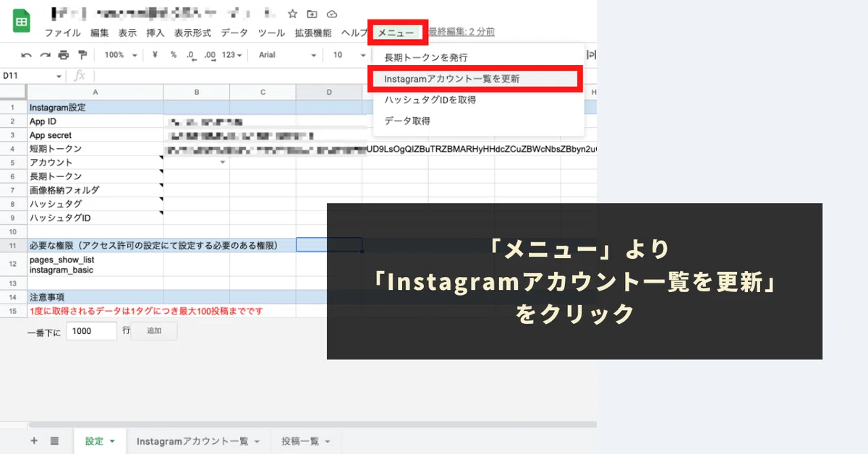This screenshot has width=868, height=454.
Task: Click the 画像格納フォルダ cell
Action: tap(95, 190)
